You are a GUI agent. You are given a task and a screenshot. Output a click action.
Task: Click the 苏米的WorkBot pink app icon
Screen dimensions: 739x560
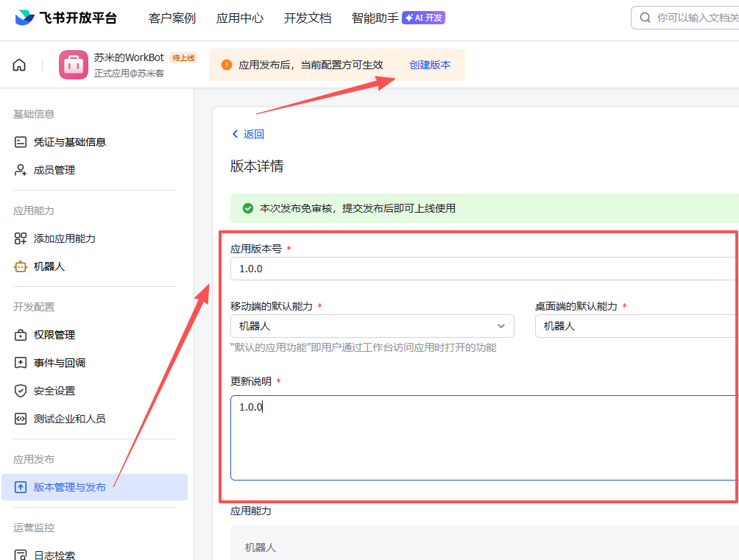73,65
